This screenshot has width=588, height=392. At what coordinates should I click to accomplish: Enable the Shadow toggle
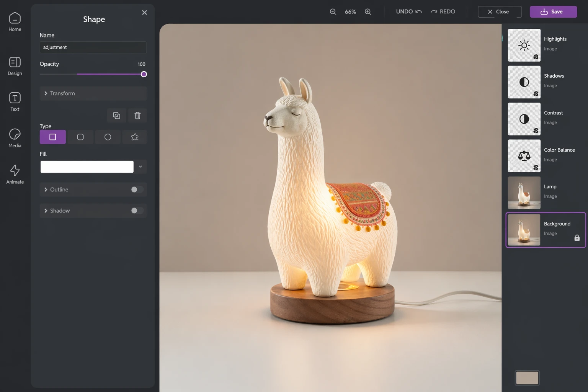pos(137,211)
